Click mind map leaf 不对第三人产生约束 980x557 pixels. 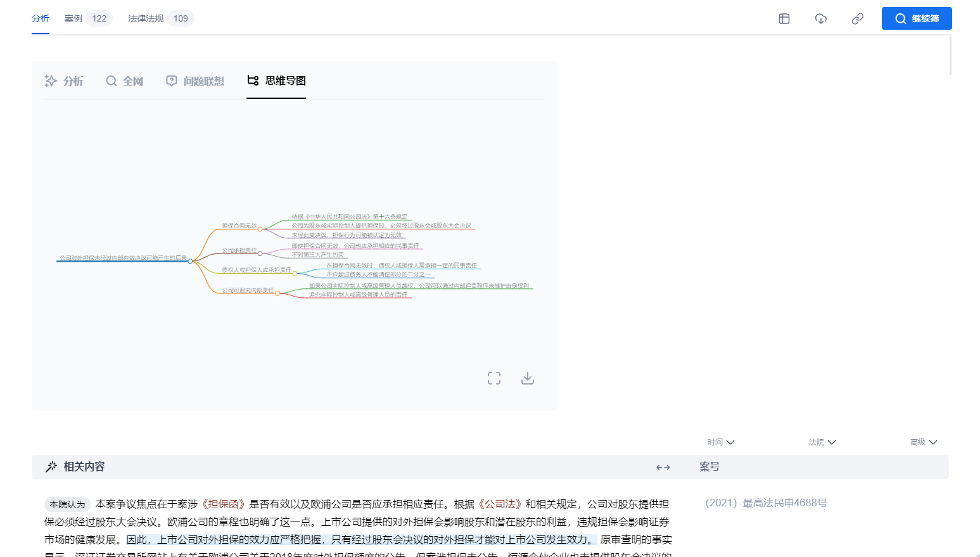[318, 255]
